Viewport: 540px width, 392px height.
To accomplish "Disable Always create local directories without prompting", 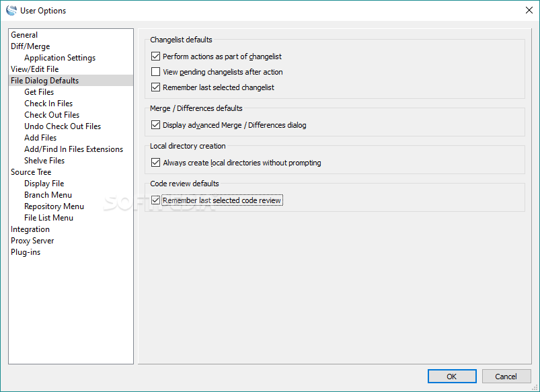I will tap(156, 163).
